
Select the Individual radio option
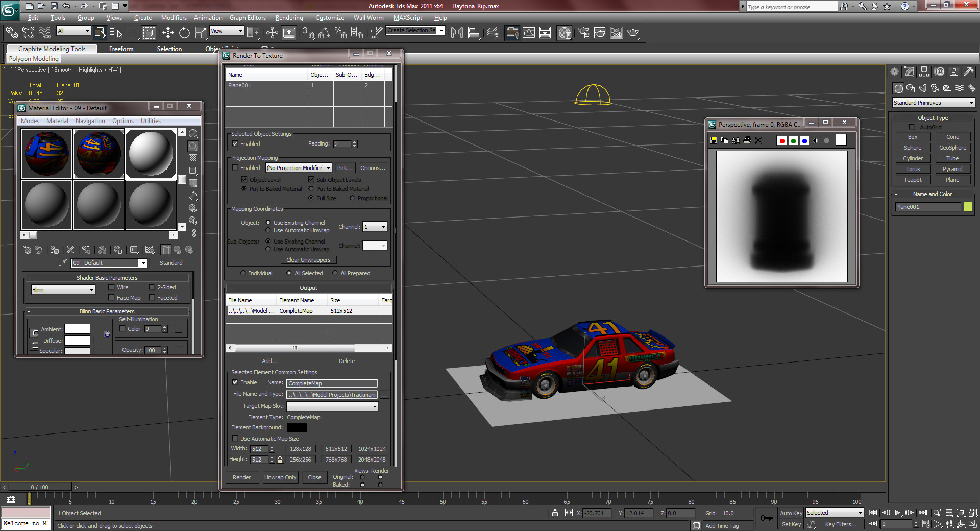tap(243, 273)
